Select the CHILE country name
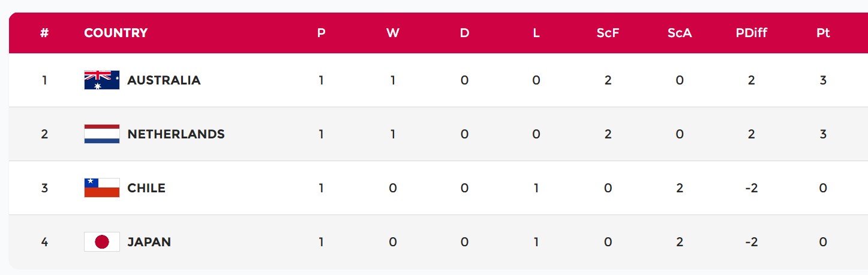This screenshot has height=275, width=868. coord(146,188)
